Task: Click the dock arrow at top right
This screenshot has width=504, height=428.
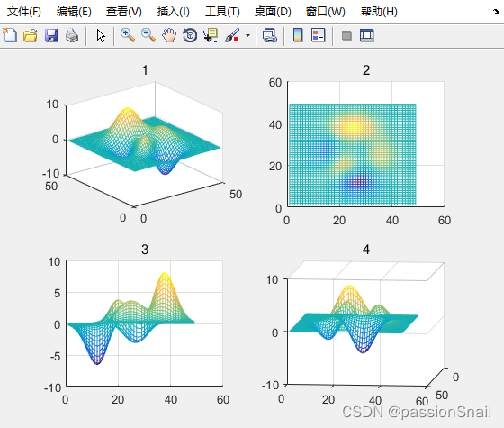Action: [496, 12]
